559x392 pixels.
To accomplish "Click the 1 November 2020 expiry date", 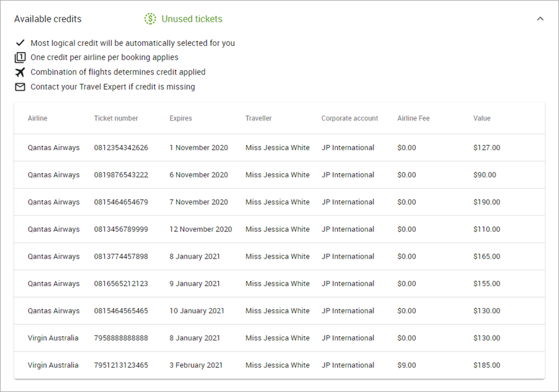I will (199, 148).
